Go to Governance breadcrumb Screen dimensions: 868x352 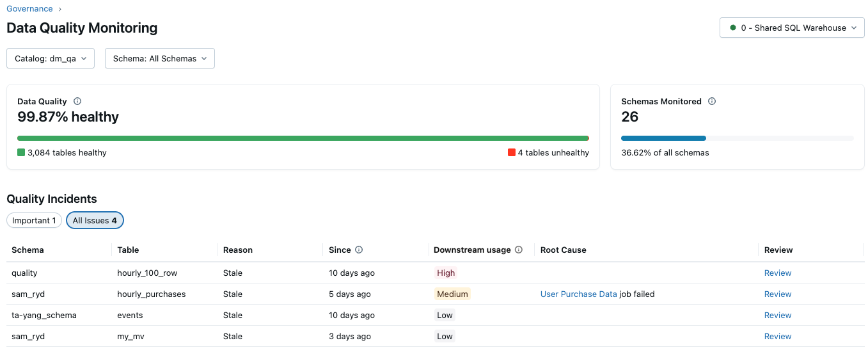[x=29, y=9]
